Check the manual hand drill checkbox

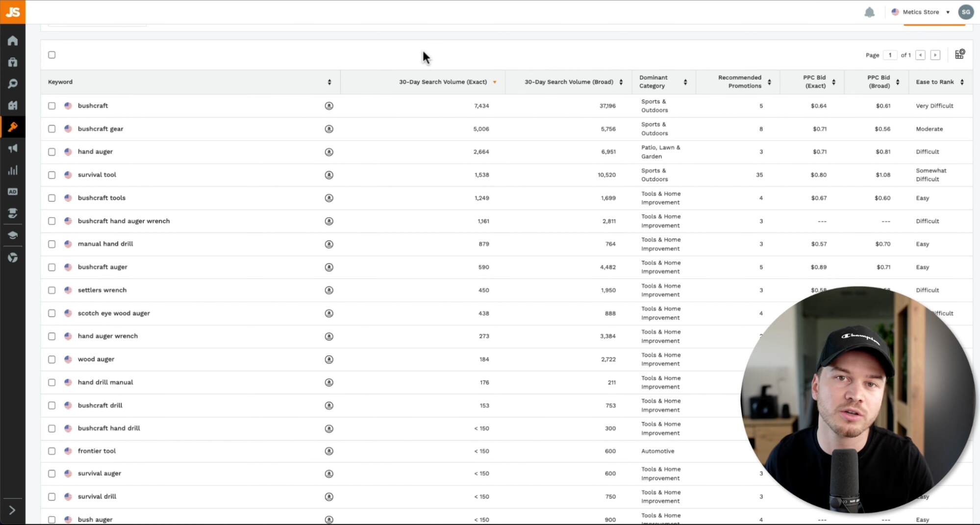coord(52,244)
